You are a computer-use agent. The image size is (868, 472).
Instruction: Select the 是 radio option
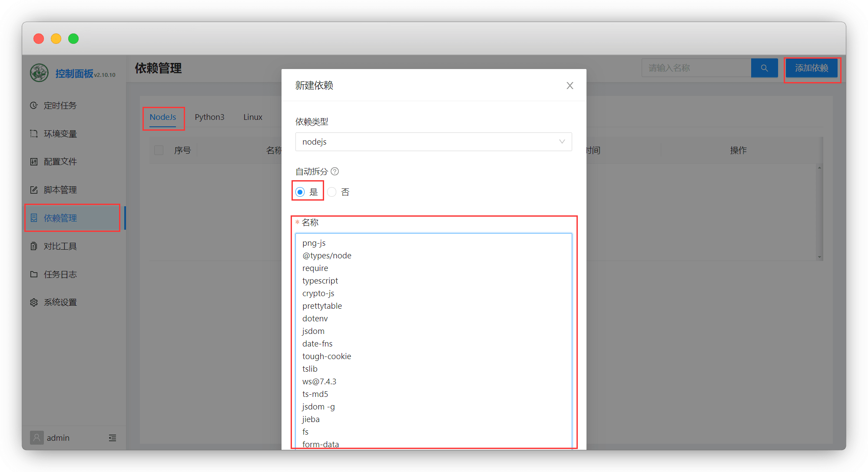pos(300,192)
